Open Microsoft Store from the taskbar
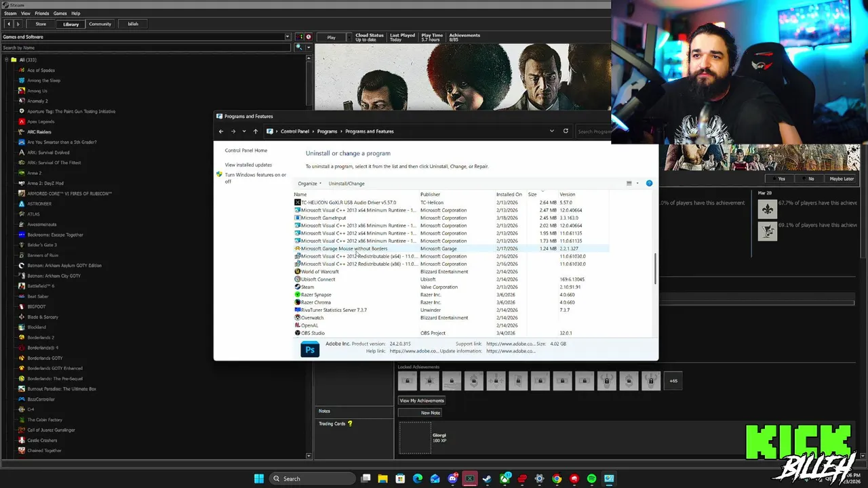This screenshot has width=868, height=488. tap(400, 479)
